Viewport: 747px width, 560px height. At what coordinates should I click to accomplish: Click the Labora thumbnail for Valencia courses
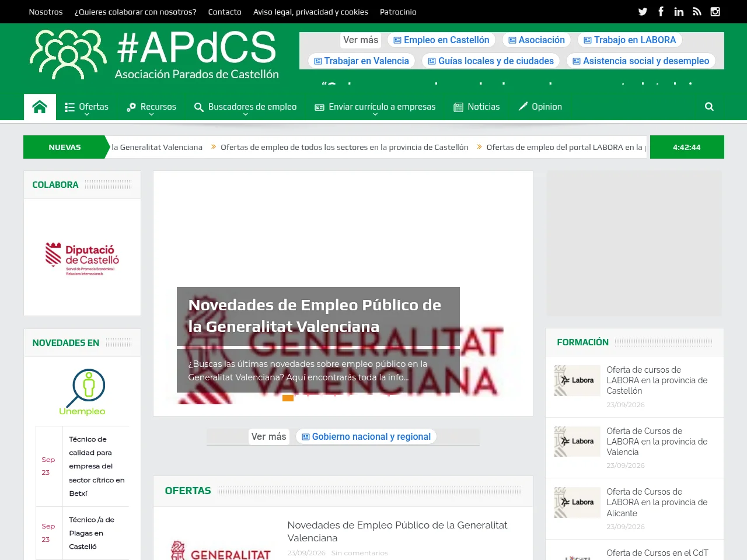[x=577, y=442]
